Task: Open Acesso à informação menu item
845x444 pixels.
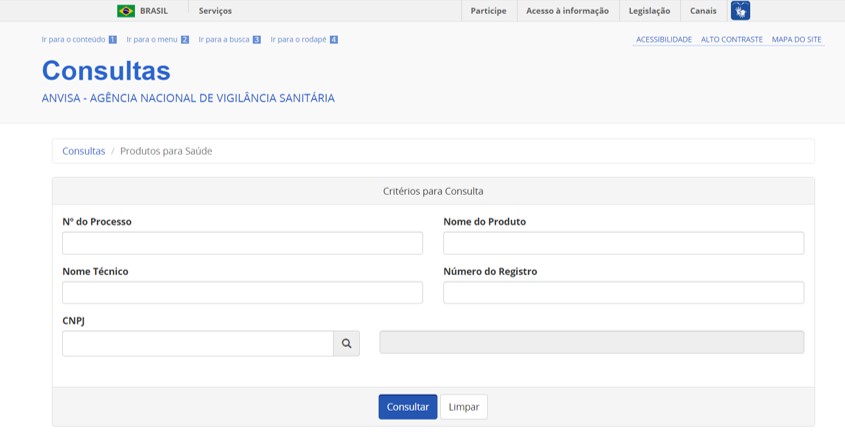Action: pos(567,11)
